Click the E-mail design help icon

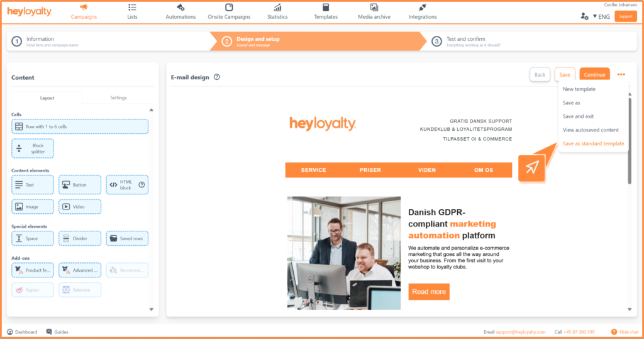(216, 77)
